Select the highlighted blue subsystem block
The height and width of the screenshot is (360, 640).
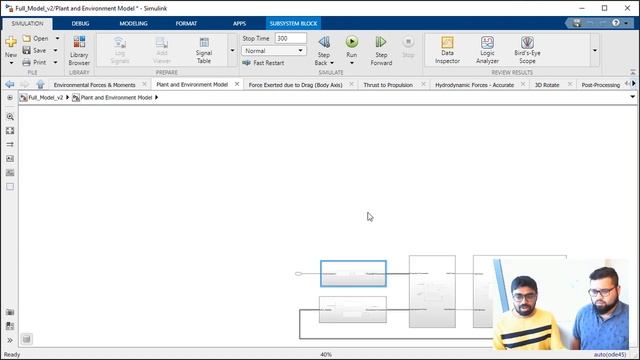353,273
